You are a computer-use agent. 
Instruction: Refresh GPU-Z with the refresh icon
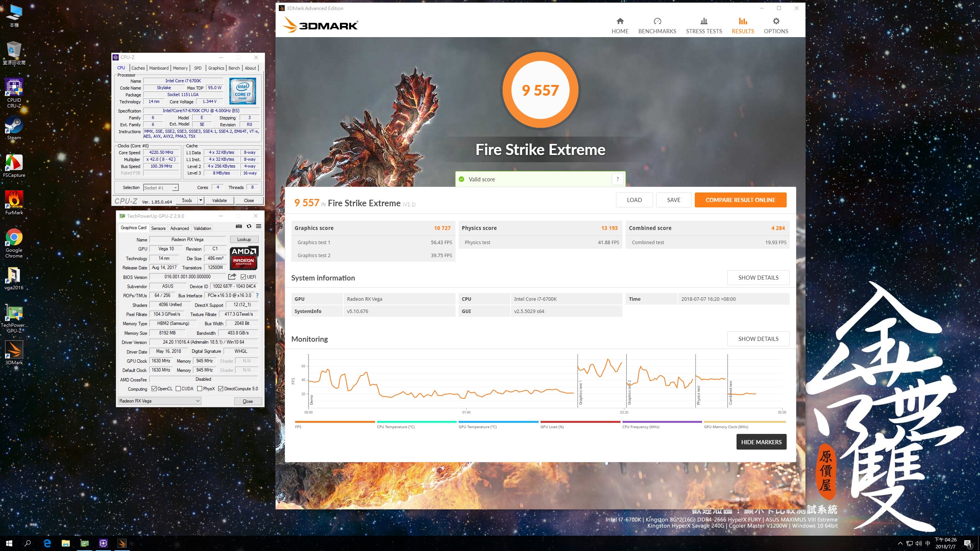(249, 226)
